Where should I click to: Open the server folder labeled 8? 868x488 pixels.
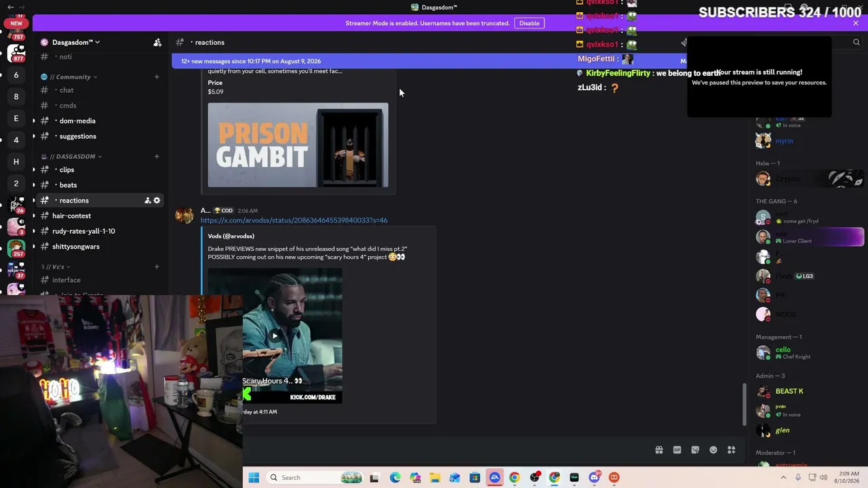(x=16, y=96)
